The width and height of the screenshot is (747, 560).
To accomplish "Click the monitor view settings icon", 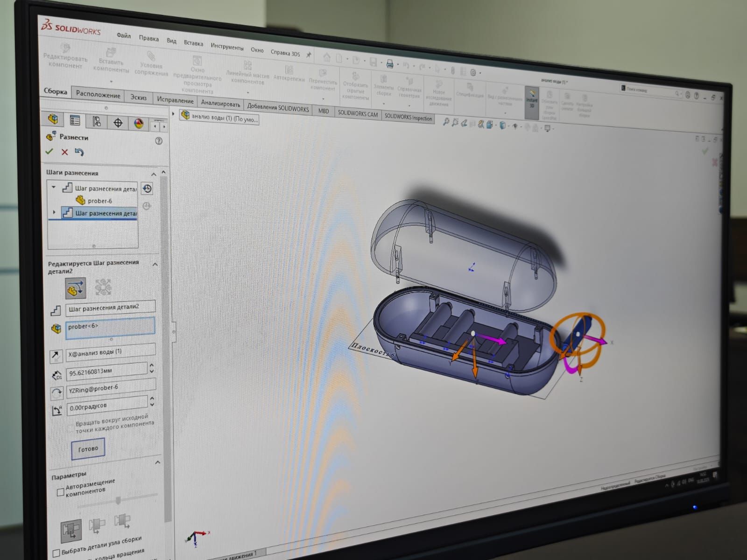I will point(547,128).
